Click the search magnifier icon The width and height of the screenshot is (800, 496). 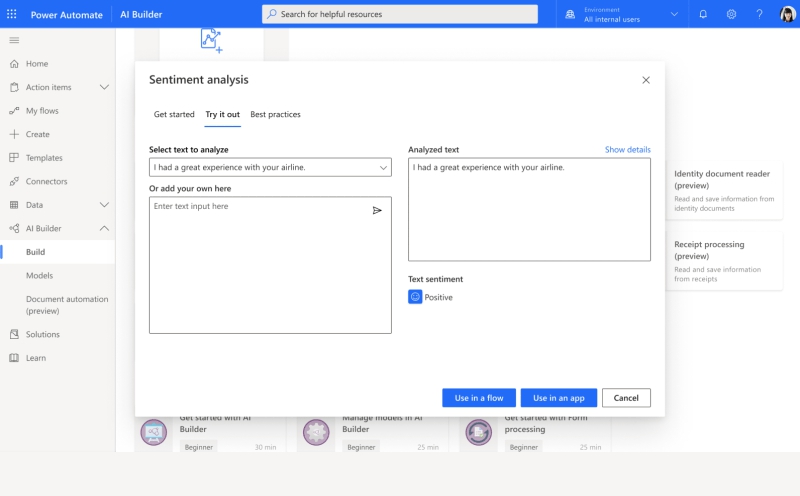(x=272, y=14)
